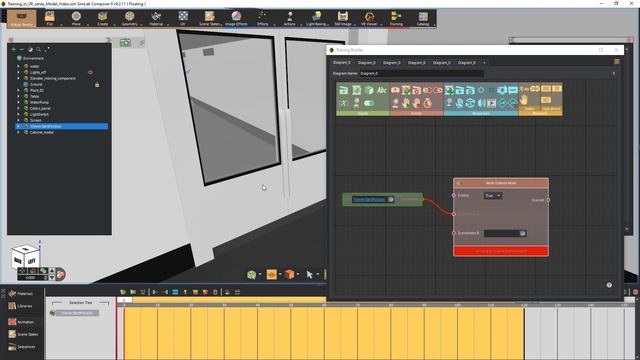Viewport: 640px width, 360px height.
Task: Add the yellow hand node in the orange group
Action: pos(524,100)
